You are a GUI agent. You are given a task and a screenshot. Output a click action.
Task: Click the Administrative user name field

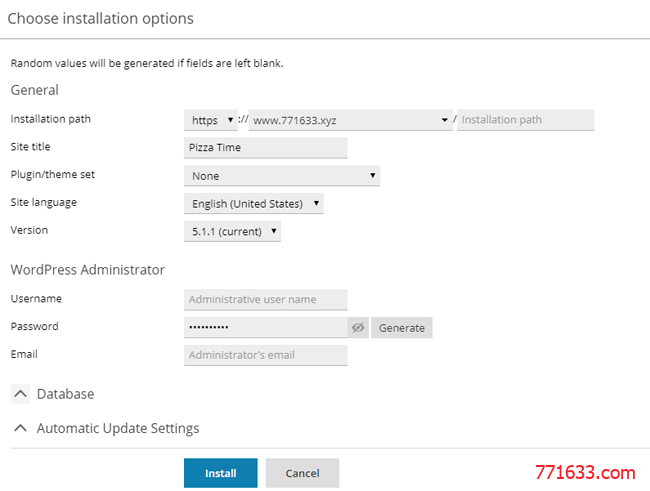tap(266, 300)
